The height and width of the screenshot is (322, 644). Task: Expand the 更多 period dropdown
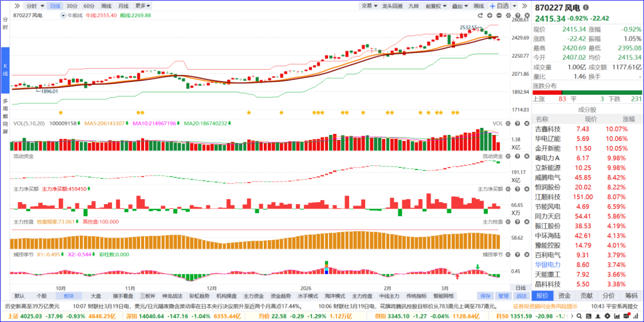[143, 6]
